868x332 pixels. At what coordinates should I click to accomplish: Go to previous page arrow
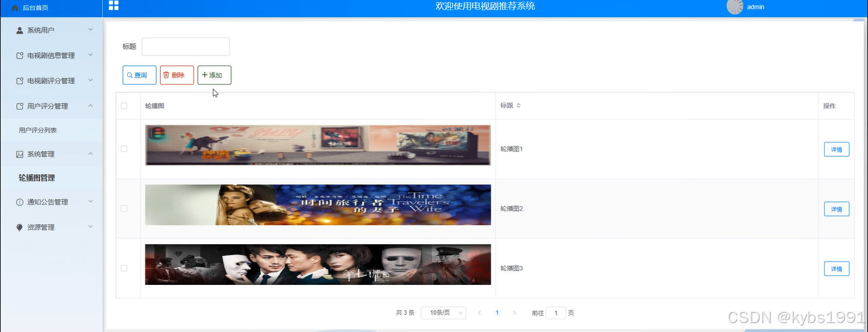coord(480,313)
